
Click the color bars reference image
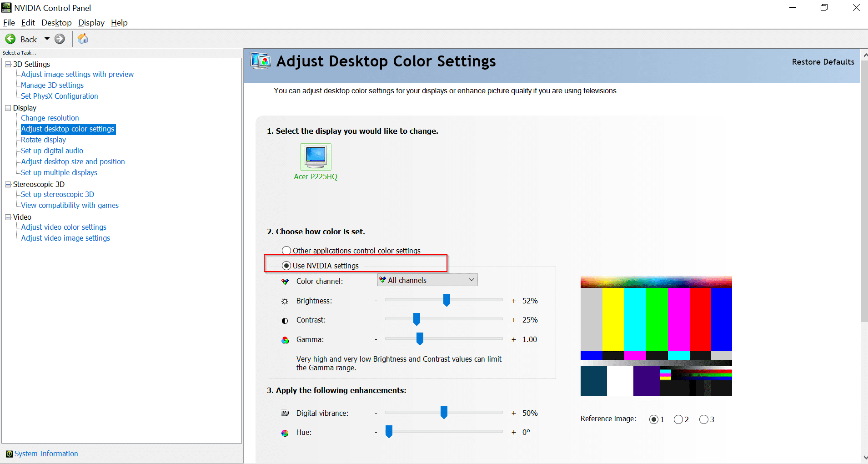[x=656, y=336]
